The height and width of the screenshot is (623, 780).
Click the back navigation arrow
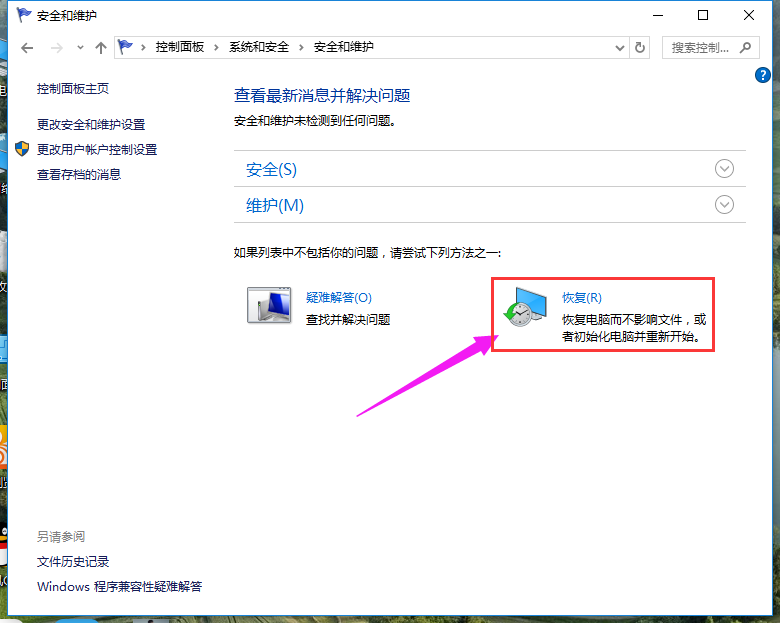pos(27,48)
